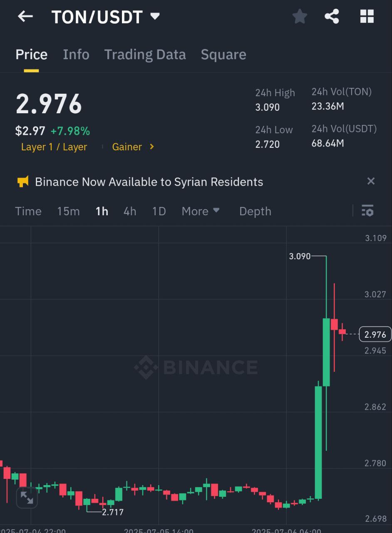Tap the yellow megaphone announcement icon
The image size is (392, 533).
pyautogui.click(x=23, y=182)
